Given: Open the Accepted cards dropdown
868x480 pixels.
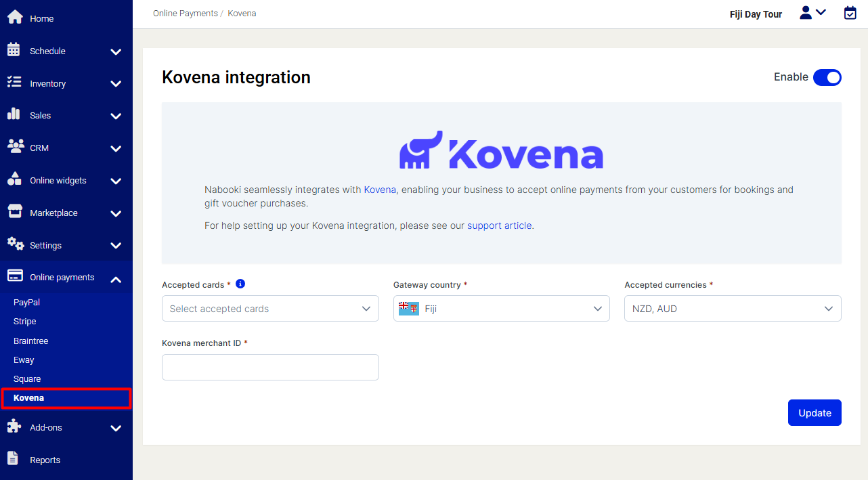Looking at the screenshot, I should pos(270,308).
